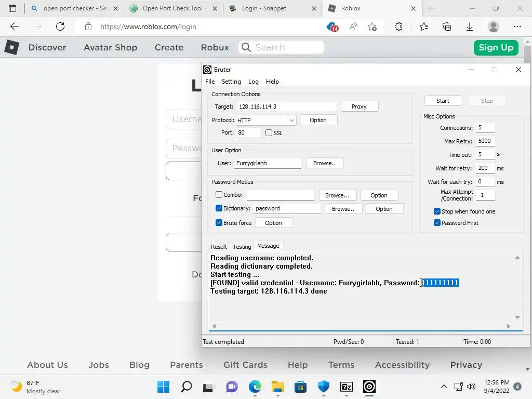Screen dimensions: 532x399
Task: Click the clock and date in system tray
Action: (x=496, y=387)
